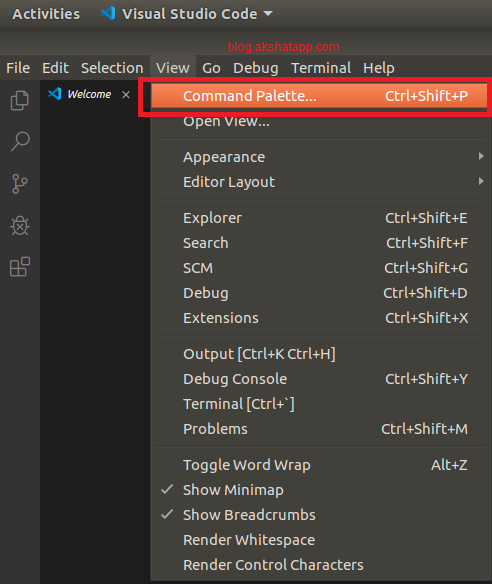The width and height of the screenshot is (492, 584).
Task: Open the Go menu
Action: click(x=211, y=68)
